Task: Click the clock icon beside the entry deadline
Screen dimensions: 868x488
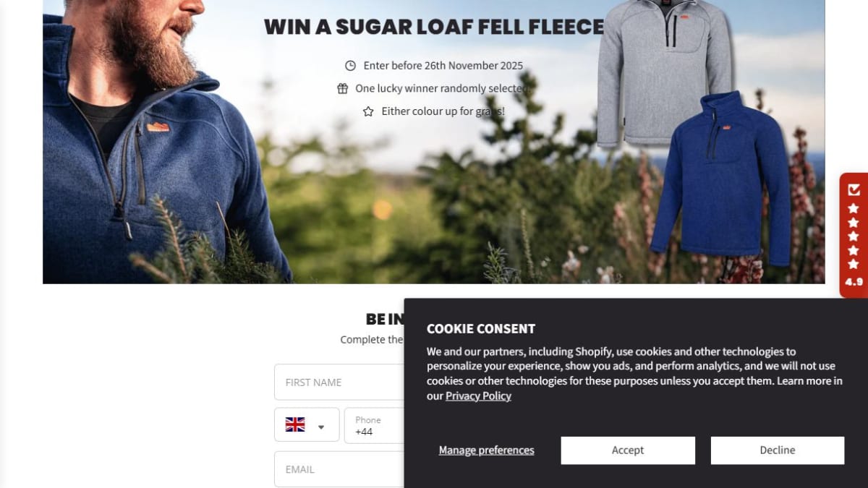Action: [350, 66]
